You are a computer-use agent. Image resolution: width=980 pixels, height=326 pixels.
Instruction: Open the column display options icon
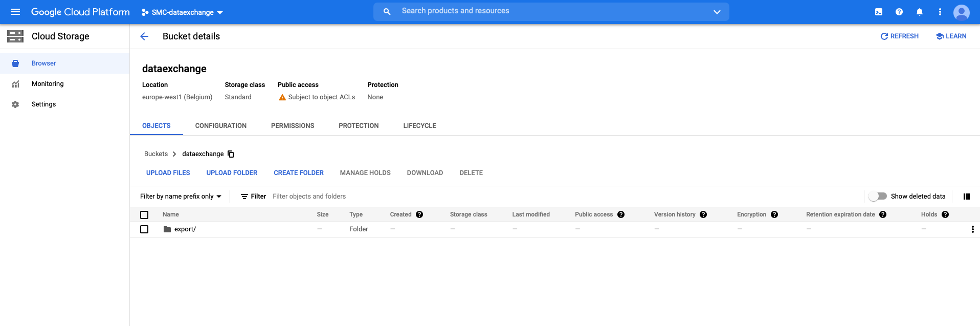[966, 197]
